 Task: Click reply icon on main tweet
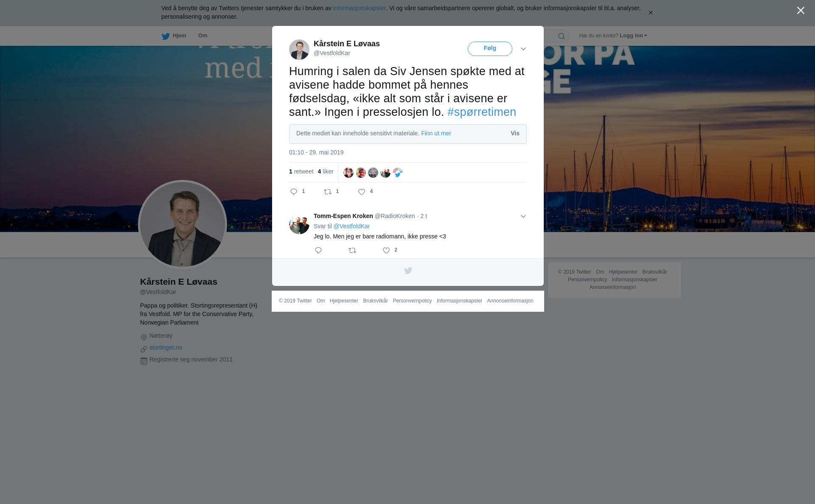point(294,192)
